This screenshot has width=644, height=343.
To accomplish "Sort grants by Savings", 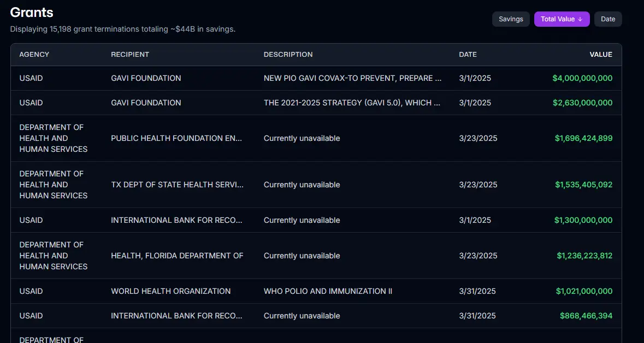I will pos(511,19).
